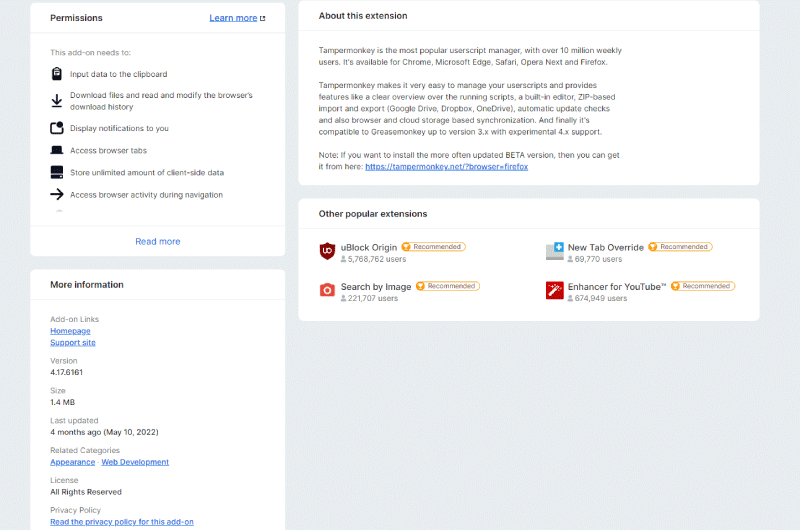Click the version number 4.17.6161
This screenshot has height=530, width=800.
pos(66,372)
